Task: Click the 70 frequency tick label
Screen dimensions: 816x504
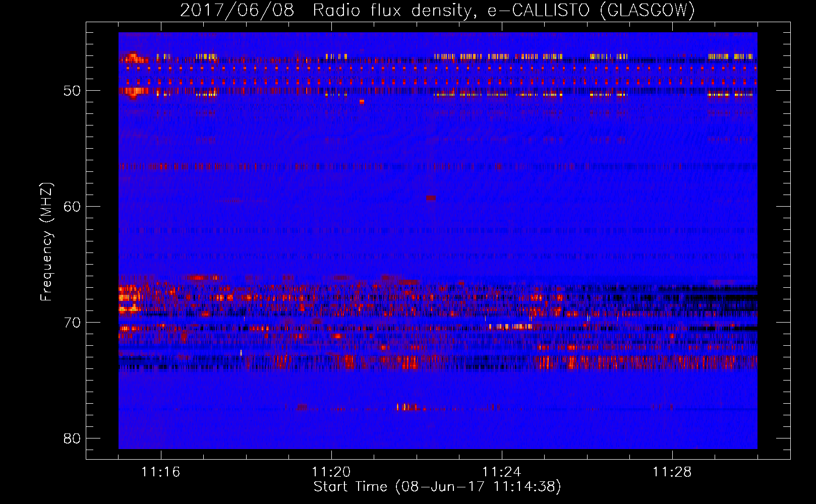Action: click(x=72, y=323)
